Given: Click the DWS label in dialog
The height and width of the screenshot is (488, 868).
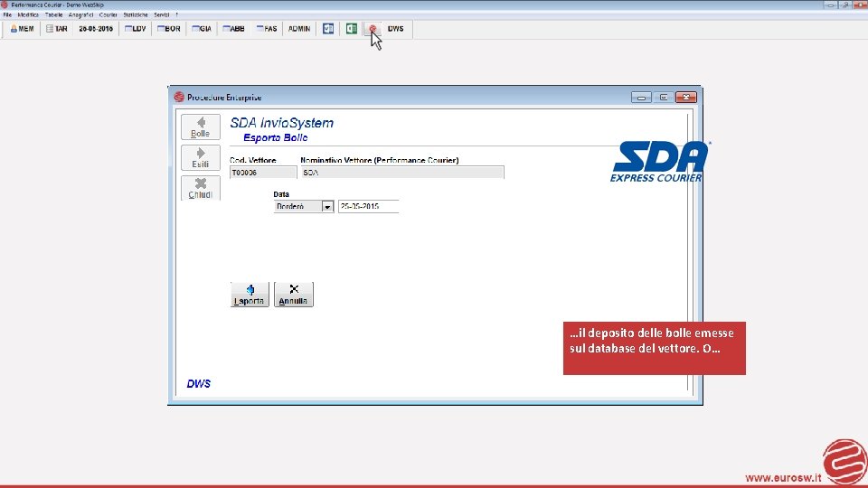Looking at the screenshot, I should click(199, 383).
